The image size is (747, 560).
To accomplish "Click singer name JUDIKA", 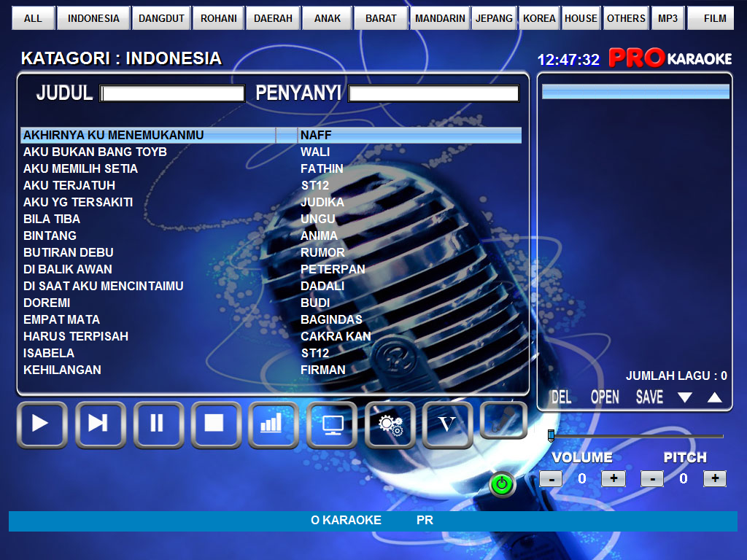I will pos(322,202).
